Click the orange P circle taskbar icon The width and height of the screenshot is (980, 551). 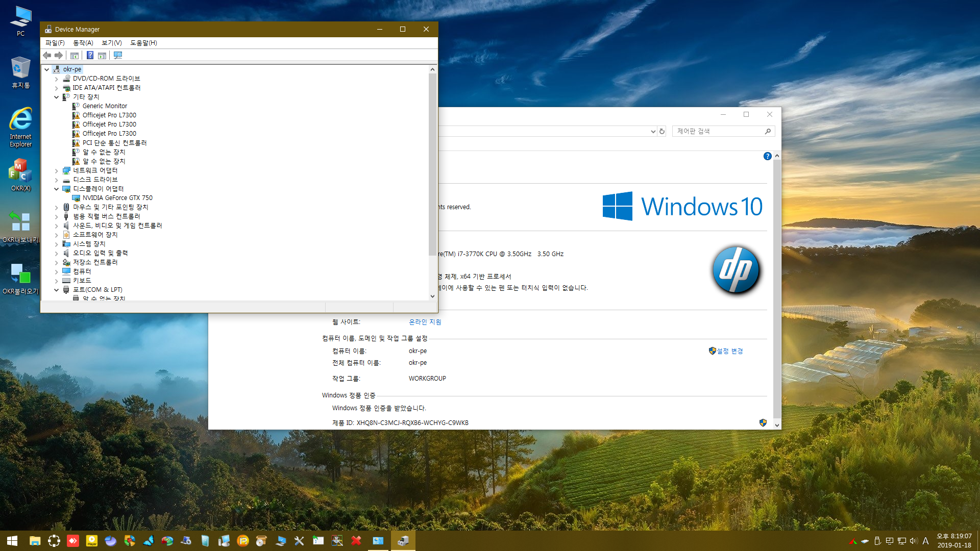243,541
